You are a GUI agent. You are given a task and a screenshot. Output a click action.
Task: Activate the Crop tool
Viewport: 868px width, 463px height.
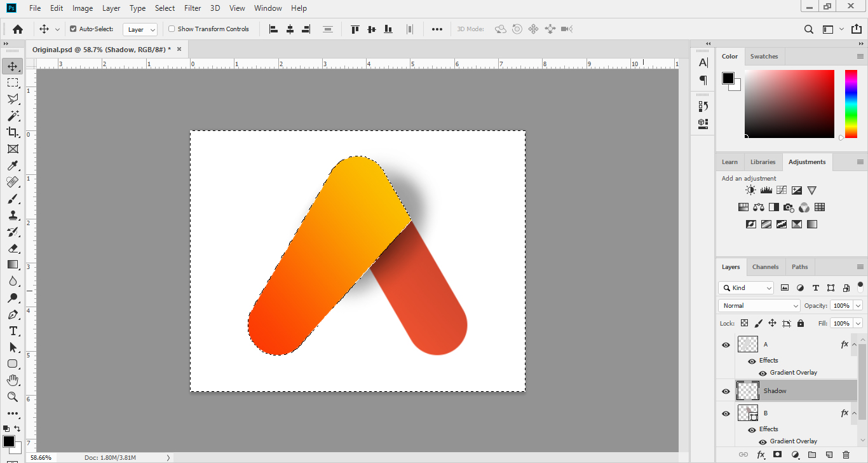click(13, 132)
